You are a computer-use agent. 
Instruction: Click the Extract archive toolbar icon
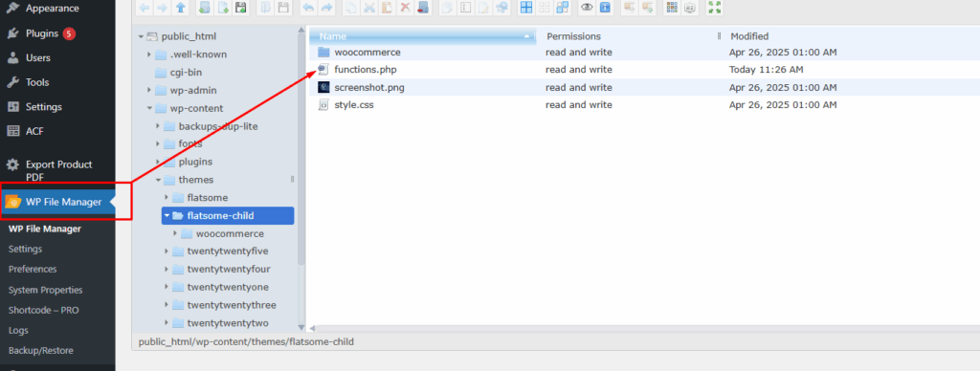click(629, 8)
